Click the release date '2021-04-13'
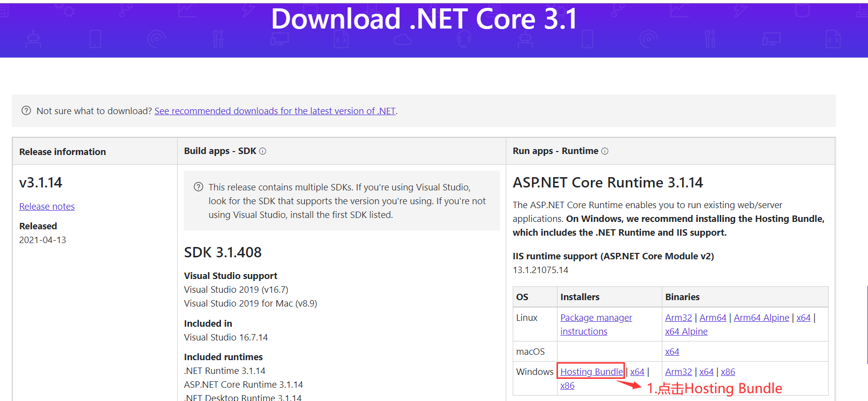The image size is (868, 401). coord(42,240)
